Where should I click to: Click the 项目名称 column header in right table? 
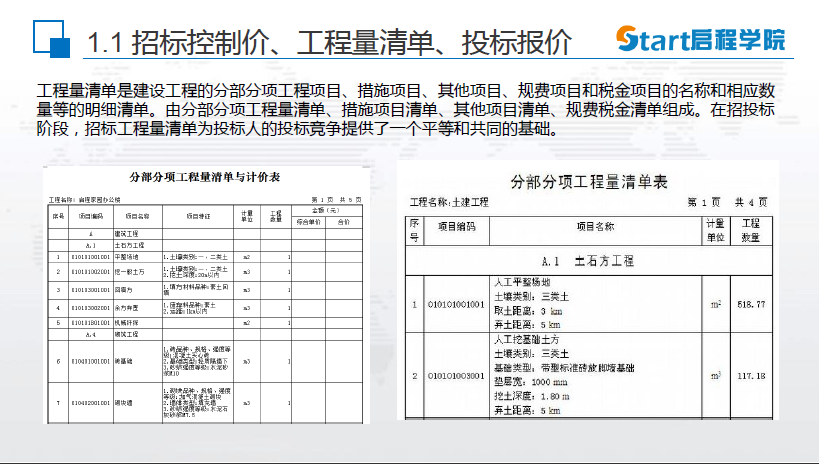595,227
